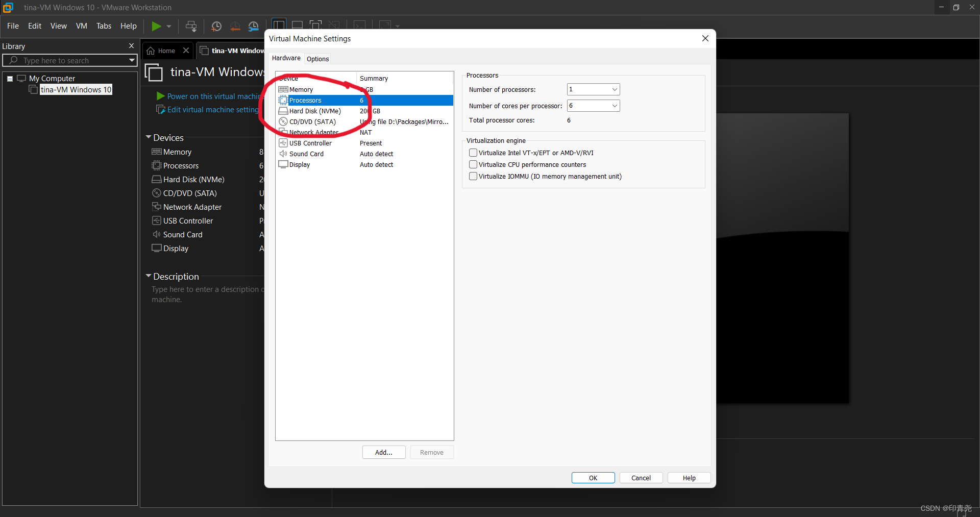This screenshot has height=517, width=980.
Task: Collapse the Description section
Action: [149, 276]
